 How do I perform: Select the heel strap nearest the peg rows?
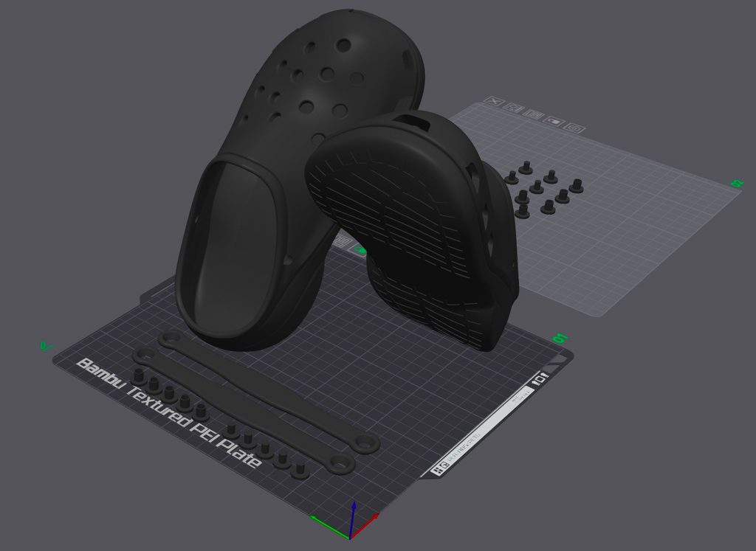[x=242, y=412]
